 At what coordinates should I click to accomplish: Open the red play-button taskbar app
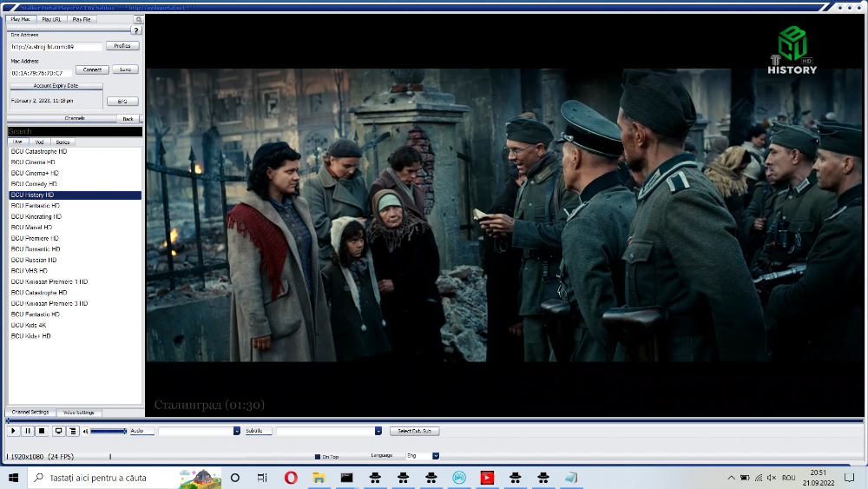[487, 478]
